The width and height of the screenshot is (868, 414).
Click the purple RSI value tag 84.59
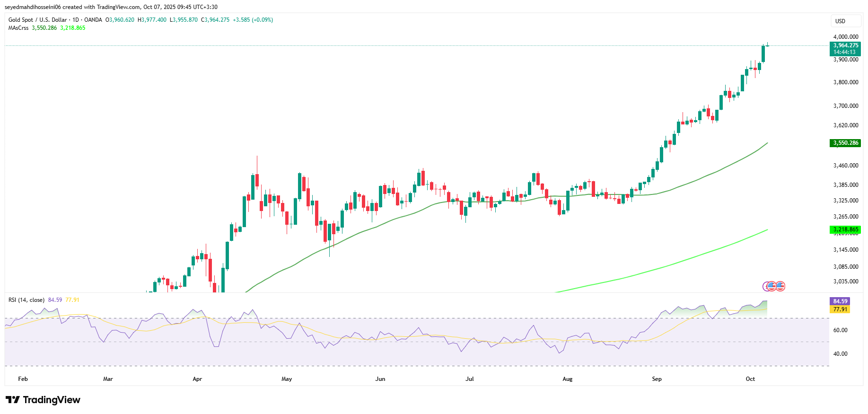point(840,301)
